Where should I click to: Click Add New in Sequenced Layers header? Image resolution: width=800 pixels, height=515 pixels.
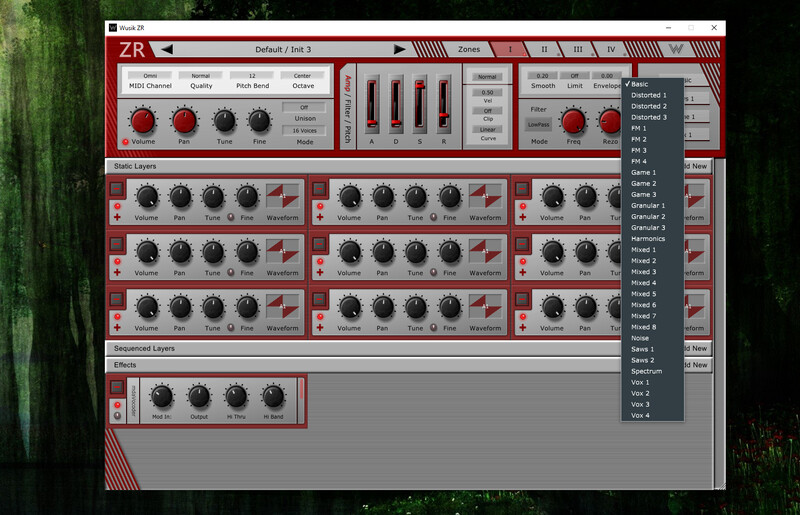pos(697,349)
